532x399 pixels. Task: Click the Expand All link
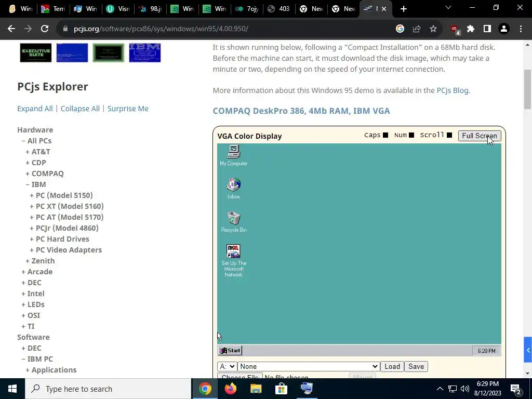coord(35,109)
